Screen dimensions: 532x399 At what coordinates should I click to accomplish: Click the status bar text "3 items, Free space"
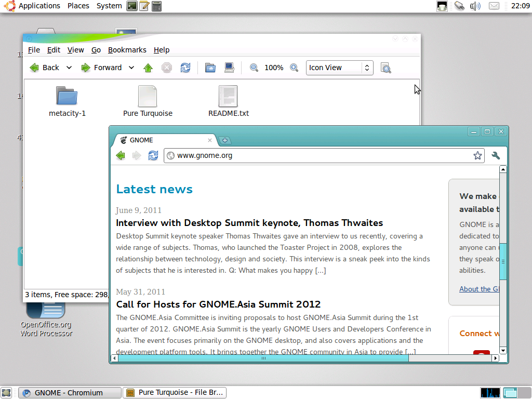[x=66, y=295]
